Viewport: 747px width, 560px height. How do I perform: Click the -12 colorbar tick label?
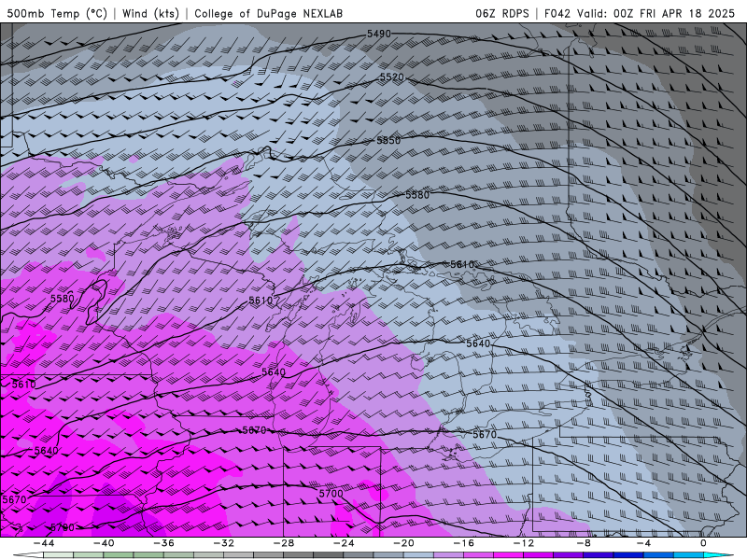523,543
